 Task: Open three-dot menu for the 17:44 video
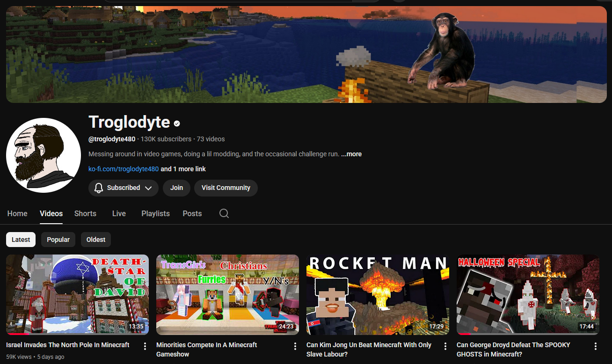point(595,346)
